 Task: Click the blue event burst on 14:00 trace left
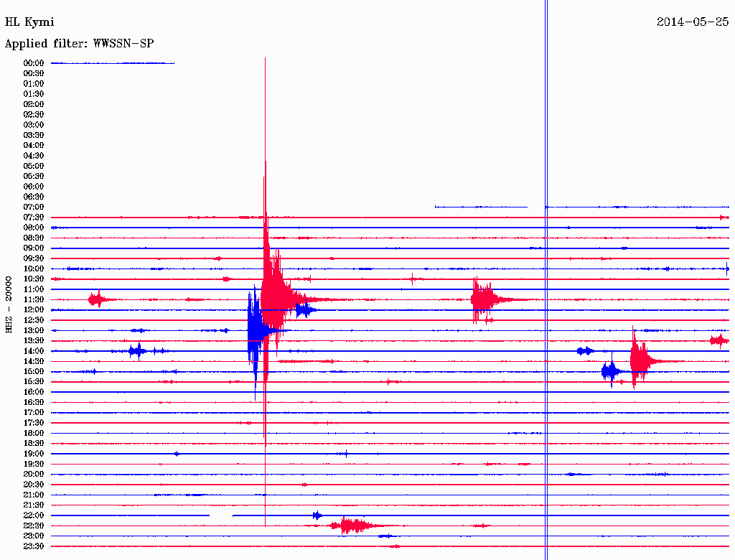tap(137, 351)
